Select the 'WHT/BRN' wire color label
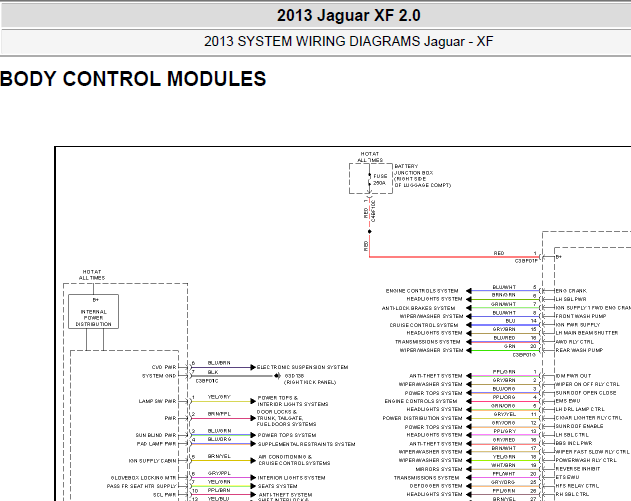Image resolution: width=631 pixels, height=501 pixels. coord(503,465)
